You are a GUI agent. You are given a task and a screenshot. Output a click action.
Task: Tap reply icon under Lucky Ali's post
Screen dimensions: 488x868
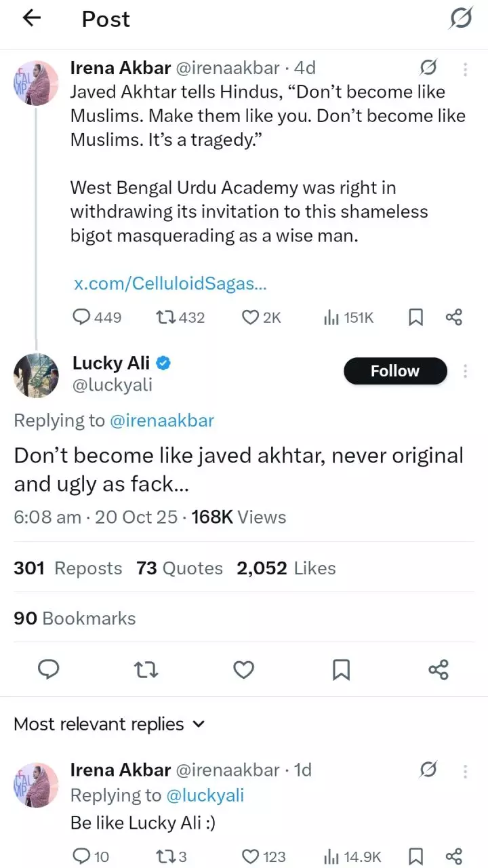tap(48, 670)
